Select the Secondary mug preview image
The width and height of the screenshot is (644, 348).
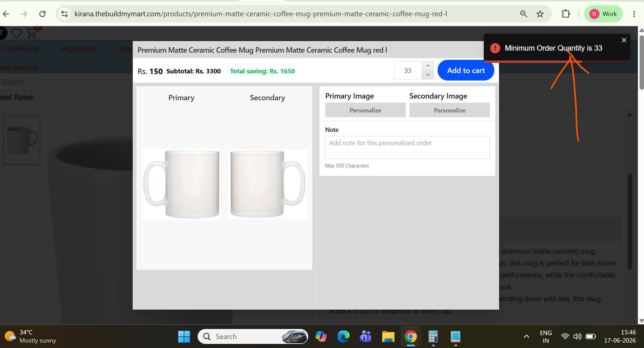pyautogui.click(x=268, y=185)
